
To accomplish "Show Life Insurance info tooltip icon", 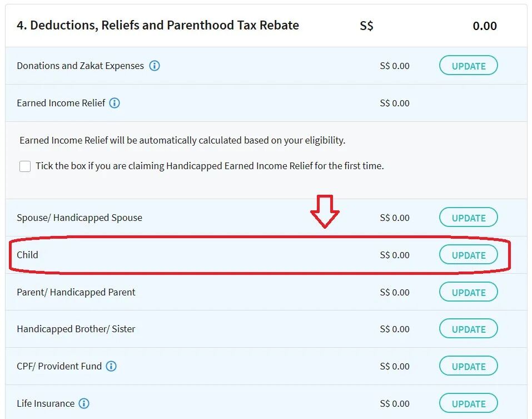I will (x=84, y=403).
